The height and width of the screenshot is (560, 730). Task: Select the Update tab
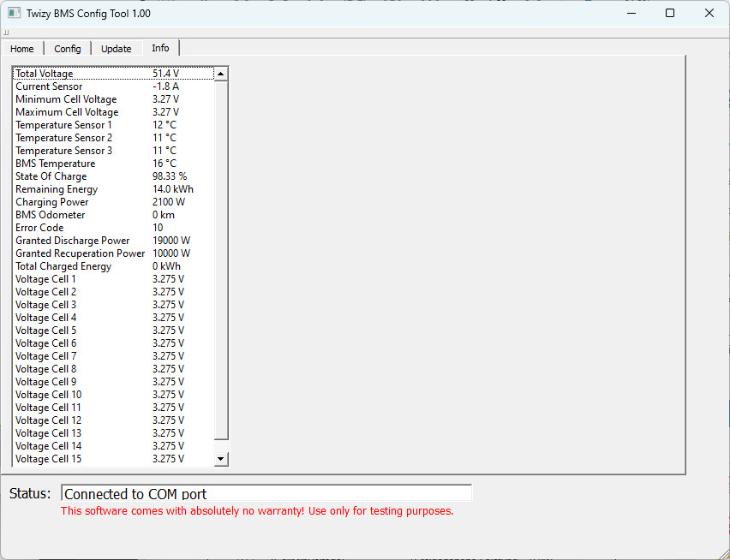117,49
